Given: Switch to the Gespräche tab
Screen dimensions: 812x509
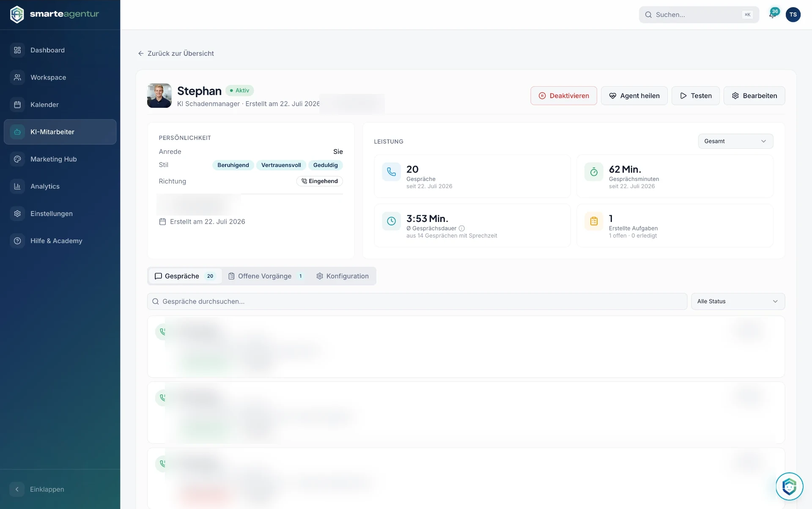Looking at the screenshot, I should [185, 276].
